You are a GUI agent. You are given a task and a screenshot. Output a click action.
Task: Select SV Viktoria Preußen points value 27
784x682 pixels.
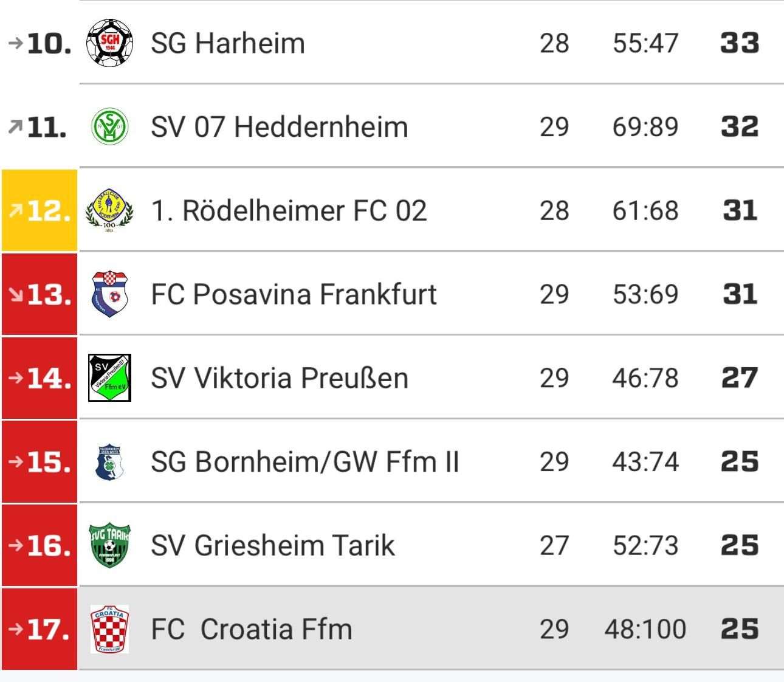pyautogui.click(x=740, y=378)
